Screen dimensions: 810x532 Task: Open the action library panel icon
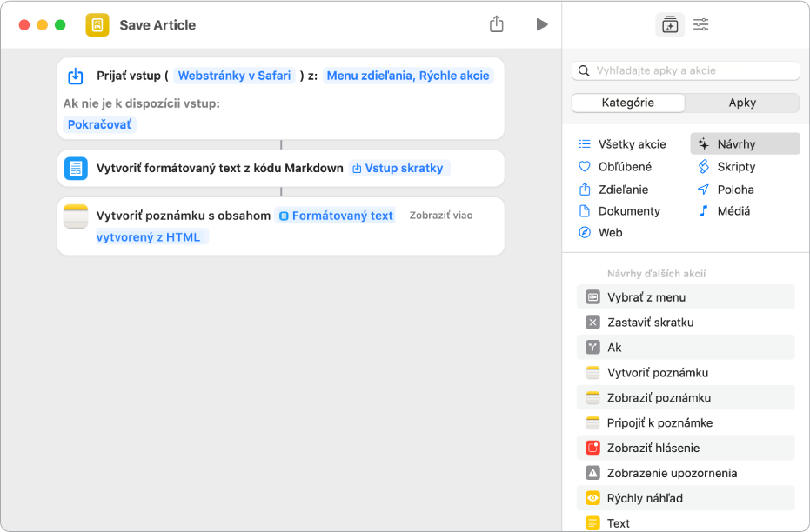point(669,24)
